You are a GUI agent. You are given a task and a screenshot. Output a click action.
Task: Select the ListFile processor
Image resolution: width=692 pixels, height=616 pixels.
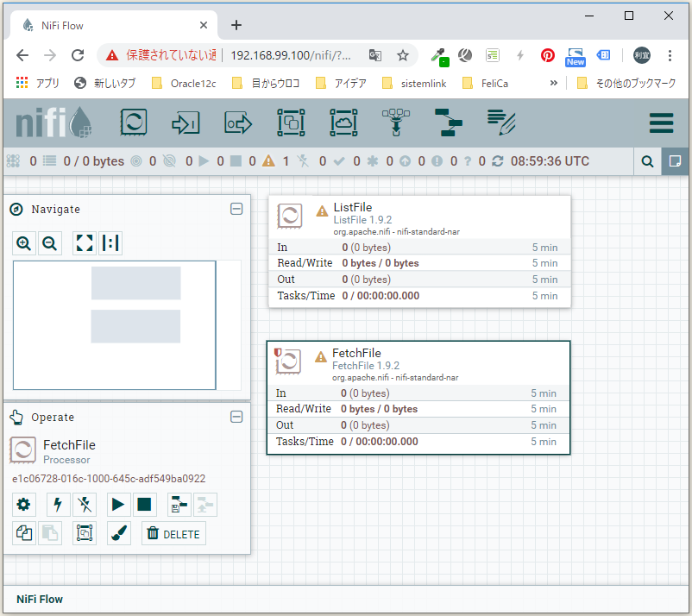419,252
